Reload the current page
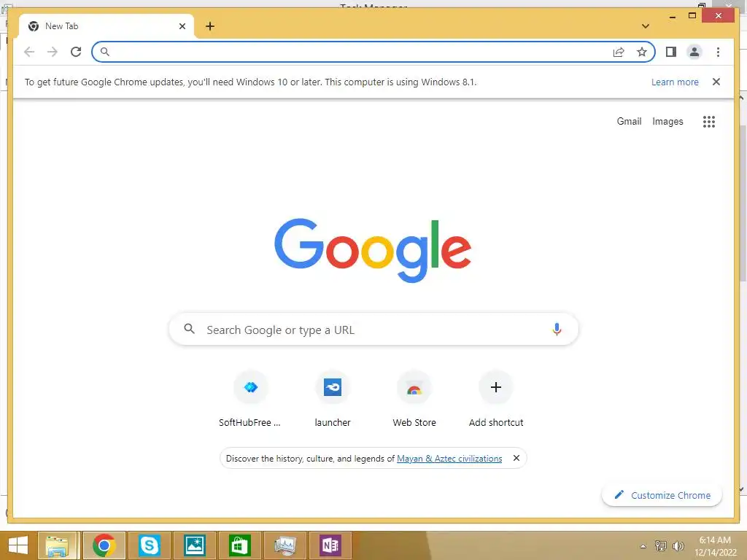 point(76,52)
